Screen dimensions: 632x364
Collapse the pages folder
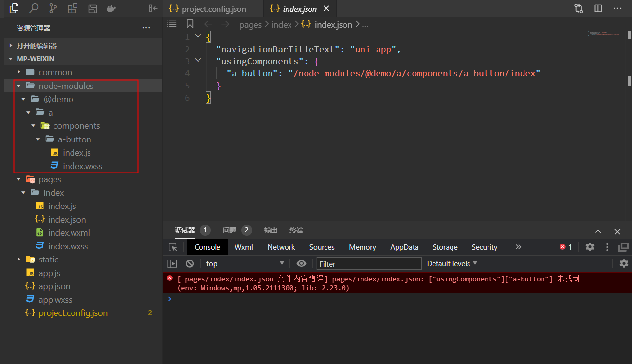pos(83,179)
